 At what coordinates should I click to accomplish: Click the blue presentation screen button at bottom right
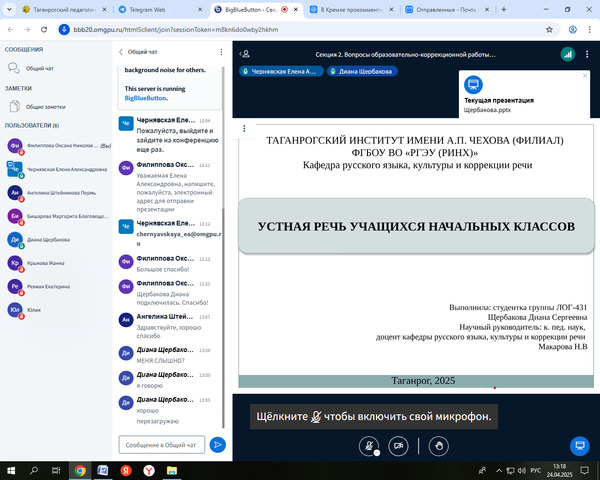click(x=578, y=445)
